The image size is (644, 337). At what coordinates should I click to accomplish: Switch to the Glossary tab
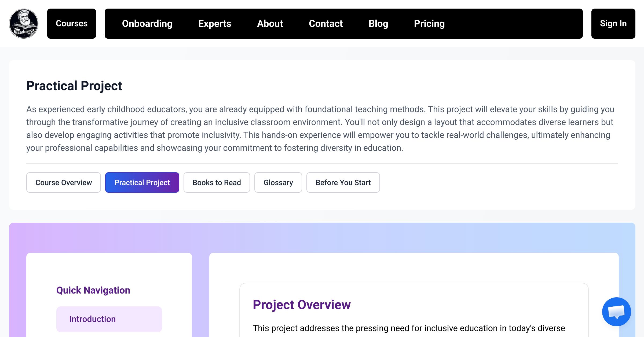(278, 182)
